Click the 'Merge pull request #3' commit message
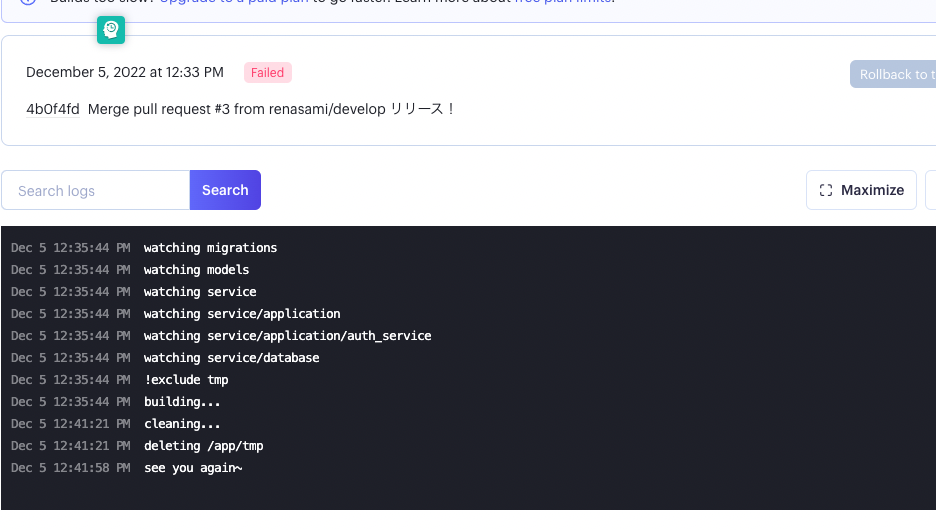 (x=271, y=109)
